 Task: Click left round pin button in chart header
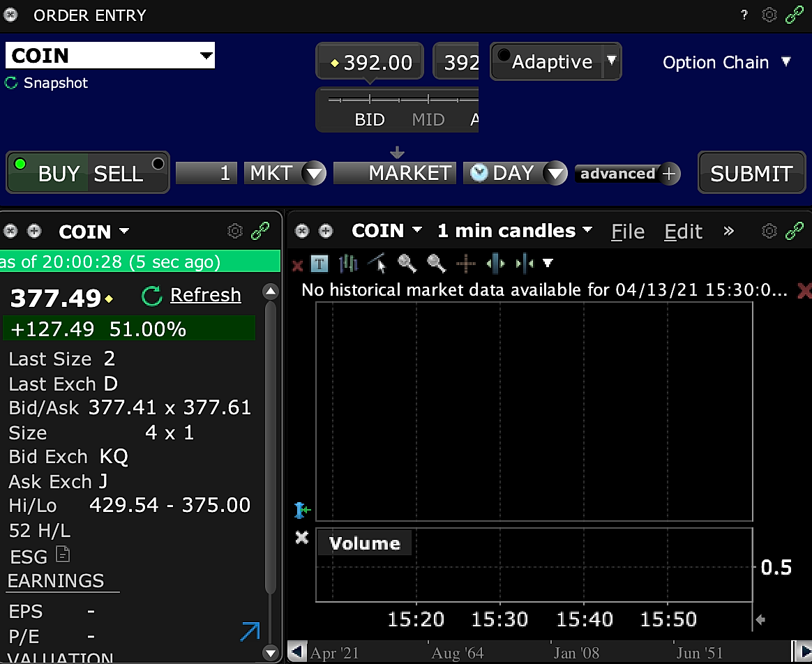pos(302,231)
